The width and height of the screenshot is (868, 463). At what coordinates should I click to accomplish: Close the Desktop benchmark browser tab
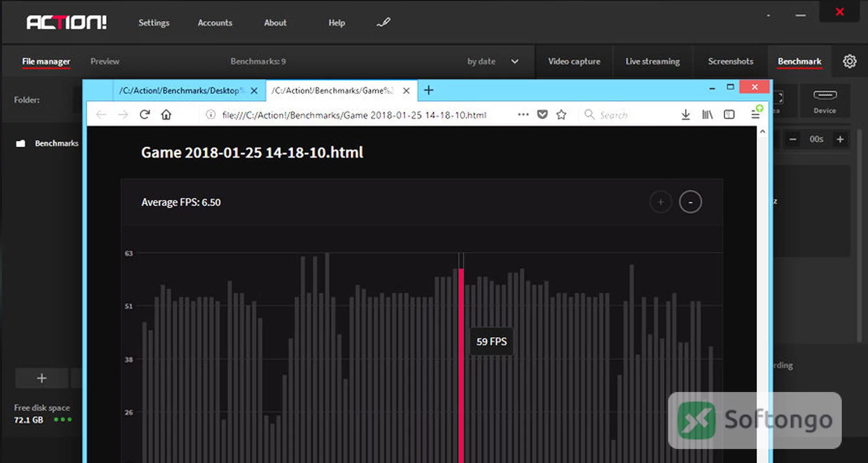[x=255, y=91]
